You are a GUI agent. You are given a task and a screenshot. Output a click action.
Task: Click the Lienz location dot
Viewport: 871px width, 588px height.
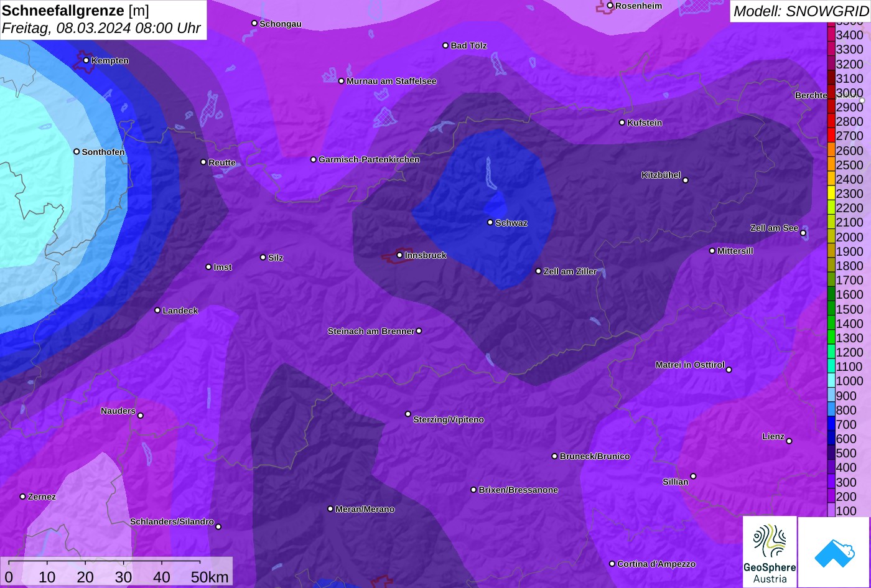click(x=789, y=441)
